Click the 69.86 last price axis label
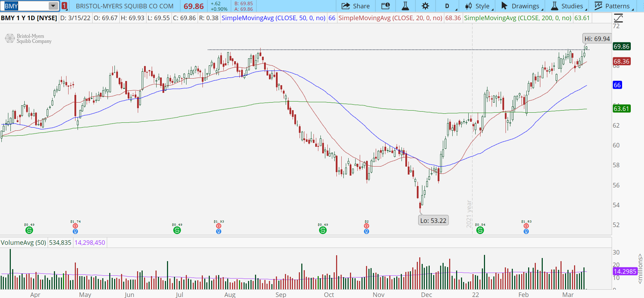 click(x=621, y=46)
